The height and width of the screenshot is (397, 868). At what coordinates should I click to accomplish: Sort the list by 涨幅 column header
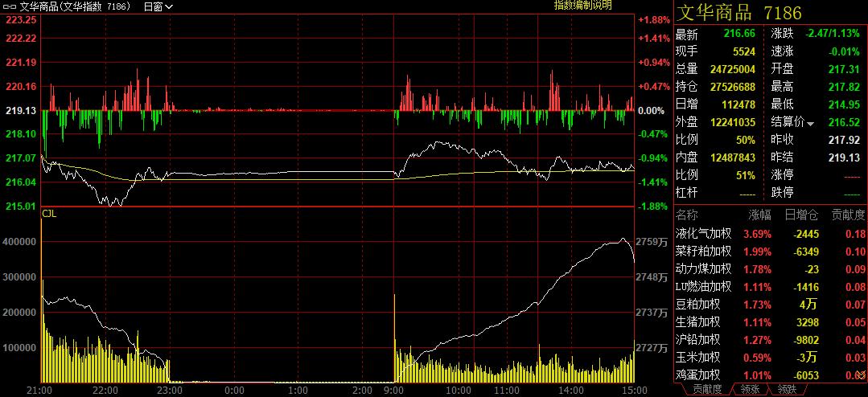pyautogui.click(x=760, y=215)
